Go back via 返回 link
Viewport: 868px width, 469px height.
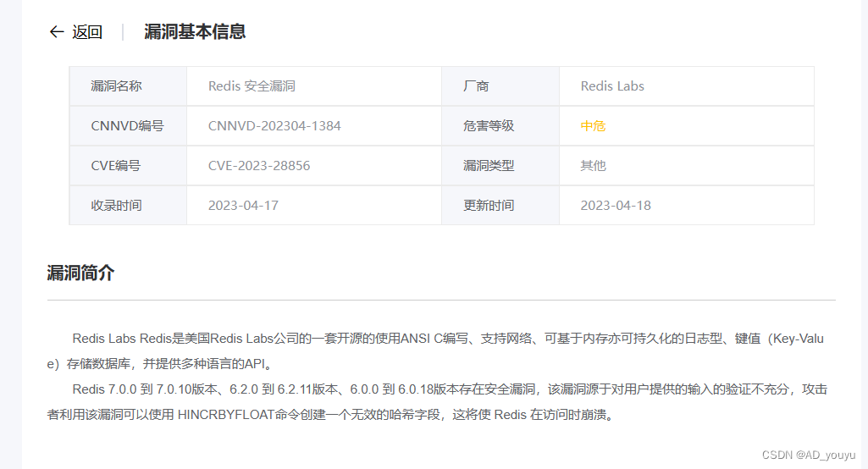coord(87,32)
